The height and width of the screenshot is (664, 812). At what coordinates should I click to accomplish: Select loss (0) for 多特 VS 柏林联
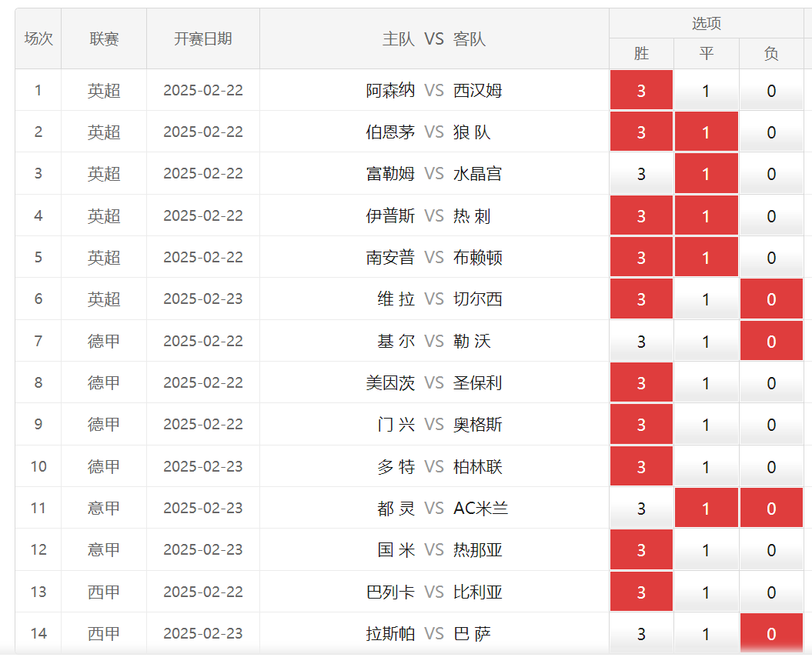pyautogui.click(x=772, y=466)
